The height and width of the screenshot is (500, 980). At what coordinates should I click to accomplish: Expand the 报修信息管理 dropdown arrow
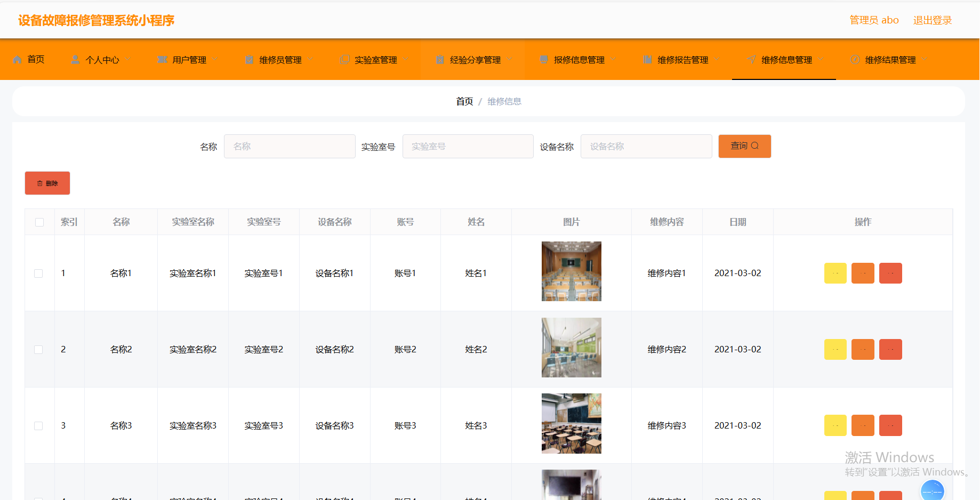613,60
